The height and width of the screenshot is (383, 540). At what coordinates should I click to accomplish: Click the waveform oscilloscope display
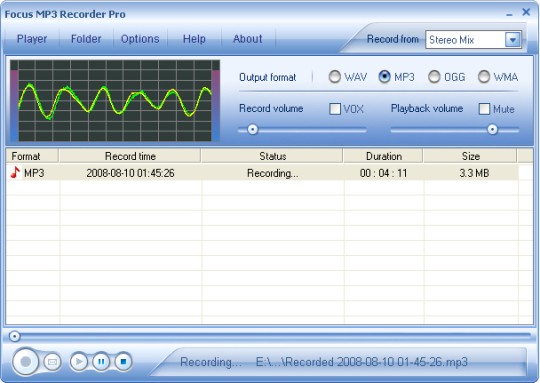(115, 101)
